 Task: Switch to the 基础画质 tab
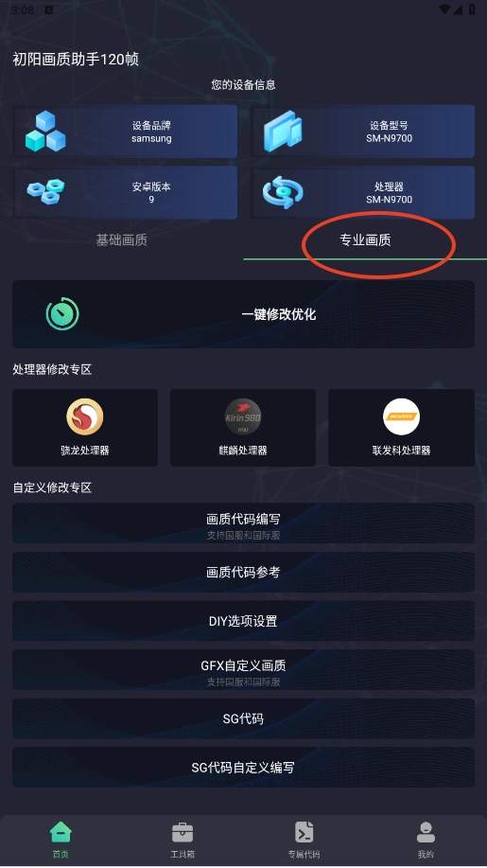(122, 239)
